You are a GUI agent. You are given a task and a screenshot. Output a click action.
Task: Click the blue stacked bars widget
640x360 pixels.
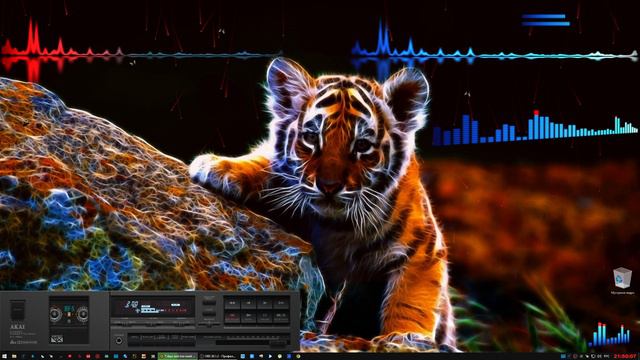[546, 20]
